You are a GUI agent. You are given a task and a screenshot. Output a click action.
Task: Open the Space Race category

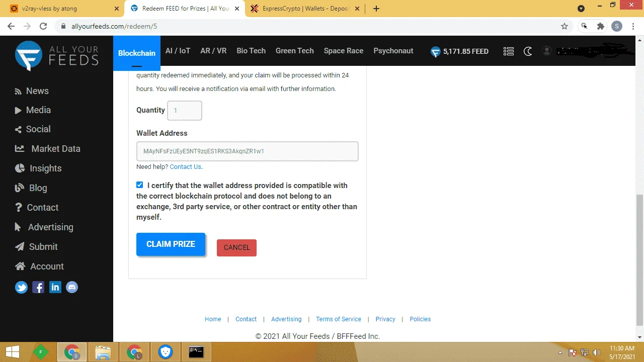click(x=344, y=51)
